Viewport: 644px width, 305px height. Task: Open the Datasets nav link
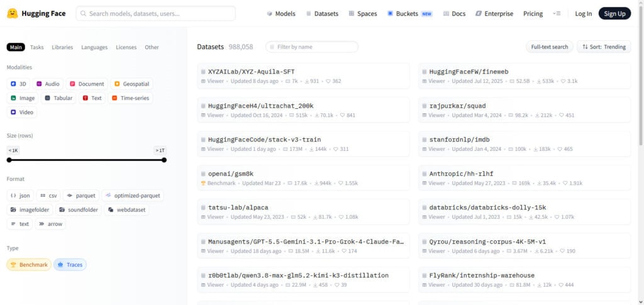point(322,14)
